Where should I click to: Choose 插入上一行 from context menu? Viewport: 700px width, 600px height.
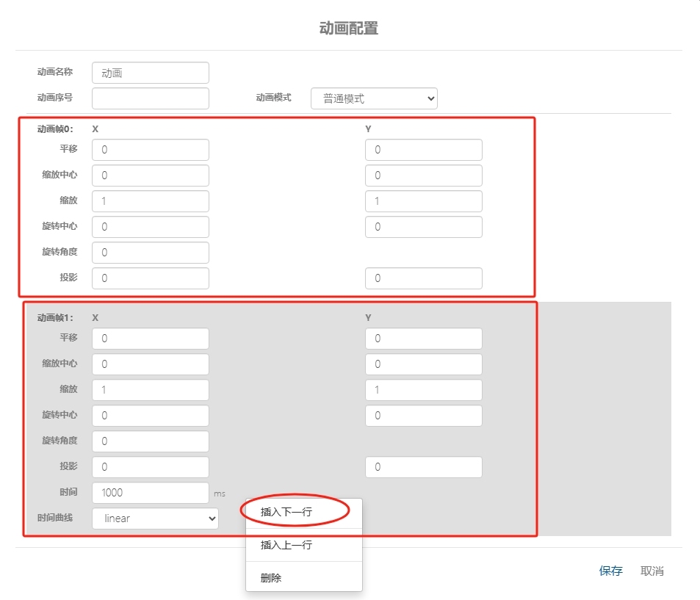(286, 545)
